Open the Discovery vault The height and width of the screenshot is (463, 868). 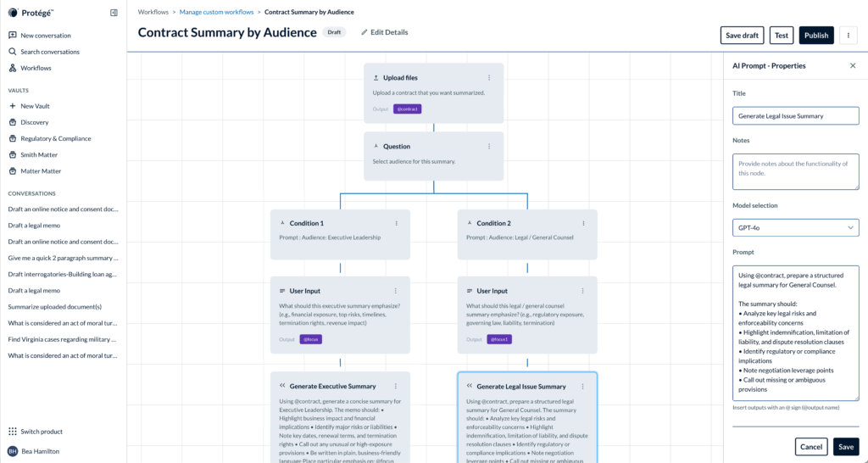(x=34, y=122)
